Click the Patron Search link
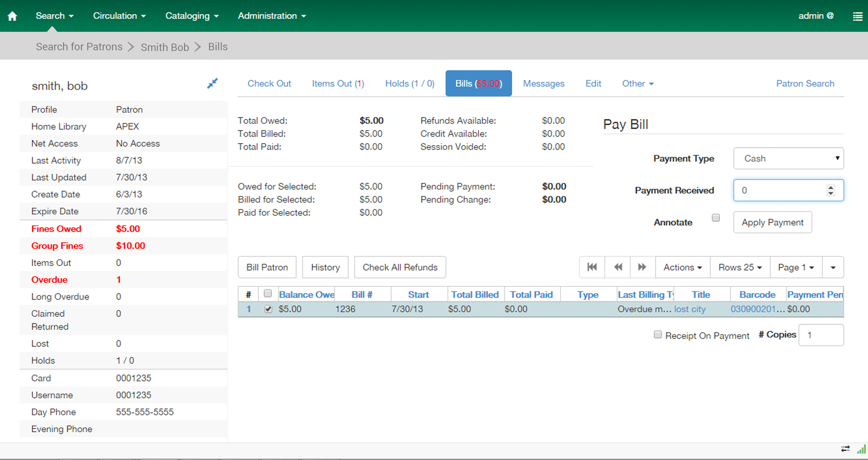The height and width of the screenshot is (460, 868). click(805, 84)
